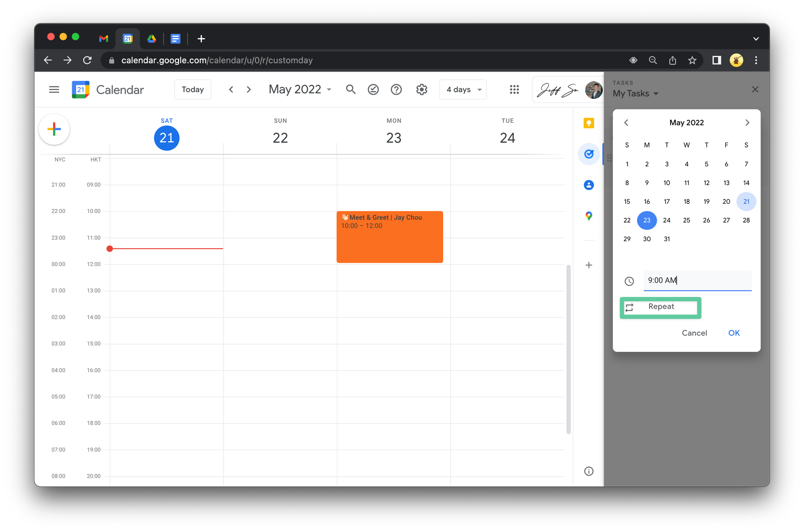Click the calendar vertical scrollbar
The image size is (804, 532).
pyautogui.click(x=568, y=350)
